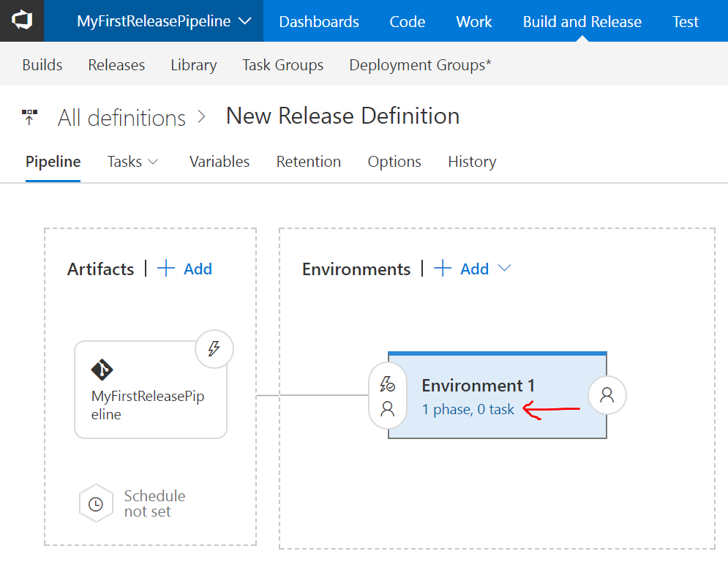Go to Build and Release hub
728x562 pixels.
click(582, 21)
